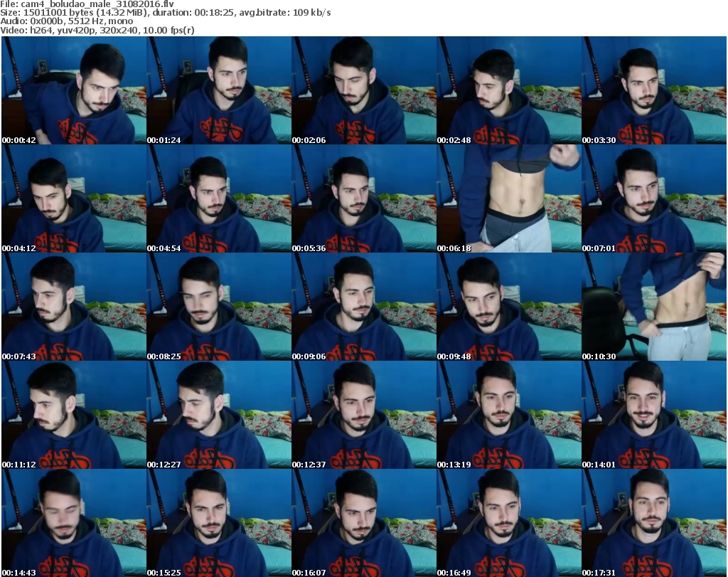Click the thumbnail at 00:17:31

[x=654, y=523]
